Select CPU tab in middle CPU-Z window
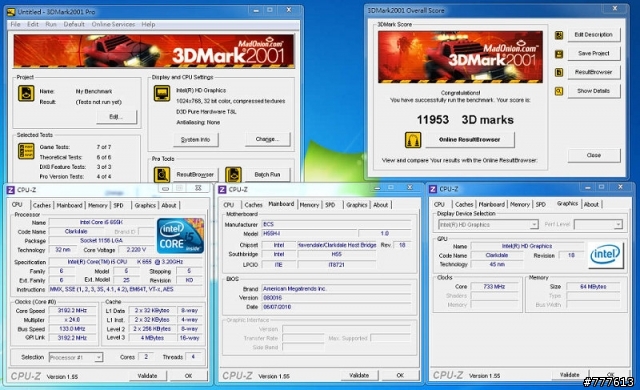640x390 pixels. [x=229, y=205]
